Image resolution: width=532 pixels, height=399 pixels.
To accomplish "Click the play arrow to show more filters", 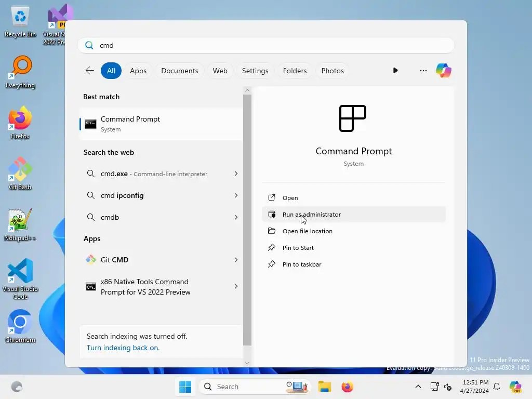I will (x=395, y=71).
